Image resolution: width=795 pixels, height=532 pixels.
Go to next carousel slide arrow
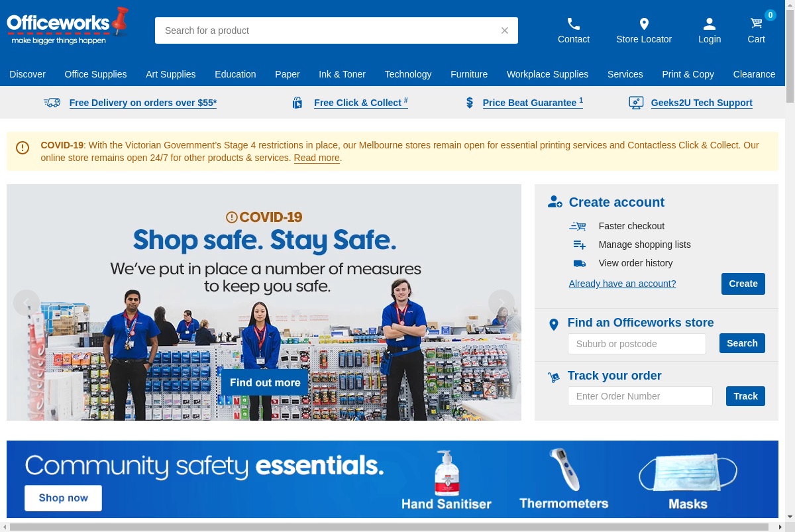tap(502, 303)
